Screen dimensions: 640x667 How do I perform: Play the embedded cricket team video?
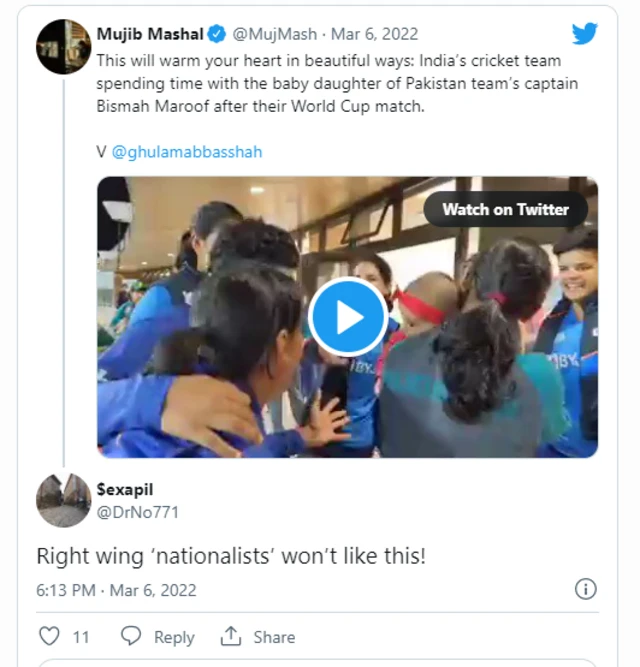coord(347,317)
